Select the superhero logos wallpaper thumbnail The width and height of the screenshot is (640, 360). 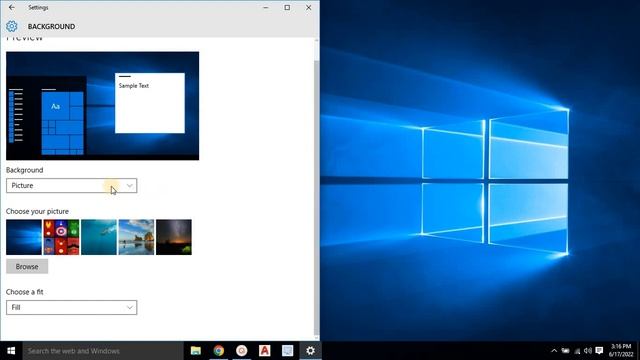[61, 237]
